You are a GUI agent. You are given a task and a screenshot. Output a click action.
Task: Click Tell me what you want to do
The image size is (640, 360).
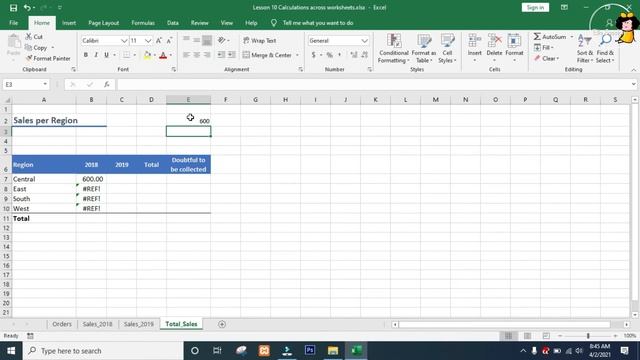318,23
